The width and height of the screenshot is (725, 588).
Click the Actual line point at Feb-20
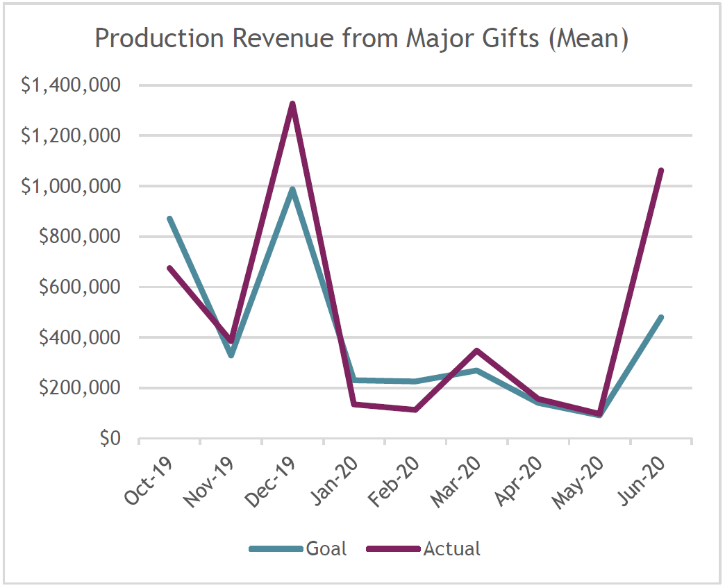pos(415,410)
